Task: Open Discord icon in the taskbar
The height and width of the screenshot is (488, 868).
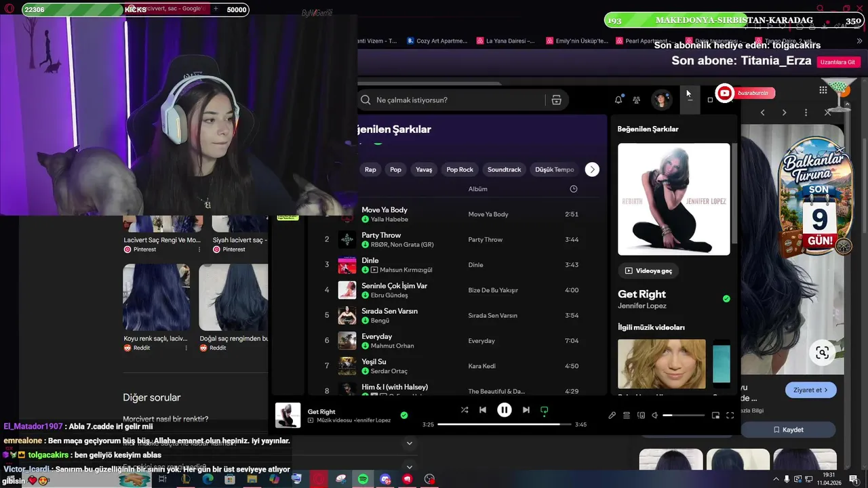Action: pyautogui.click(x=385, y=479)
